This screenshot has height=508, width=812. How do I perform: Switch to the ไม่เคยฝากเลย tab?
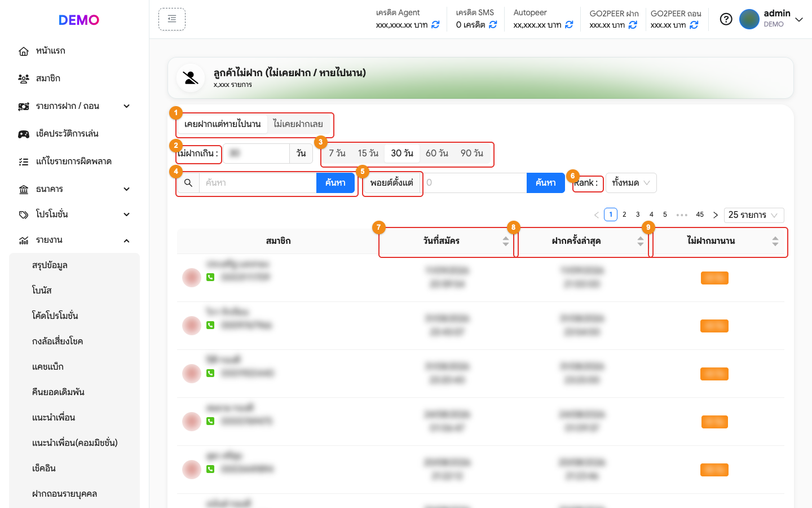click(298, 124)
